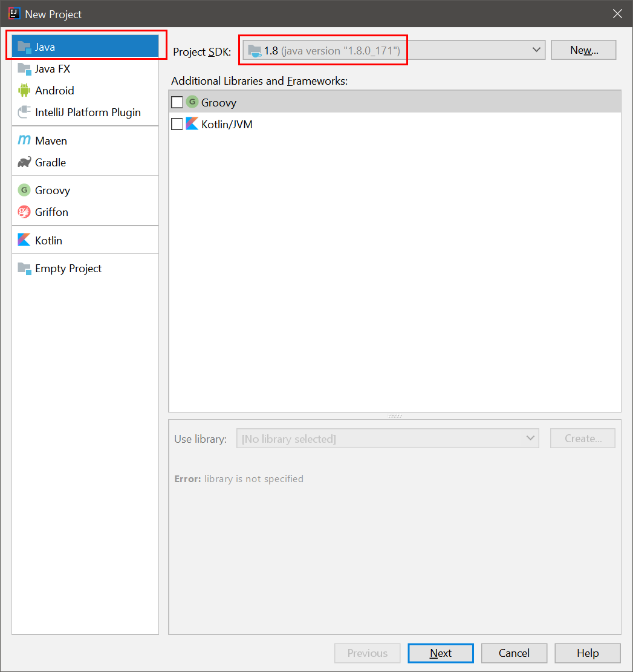Tick the Groovy framework checkbox

coord(177,102)
